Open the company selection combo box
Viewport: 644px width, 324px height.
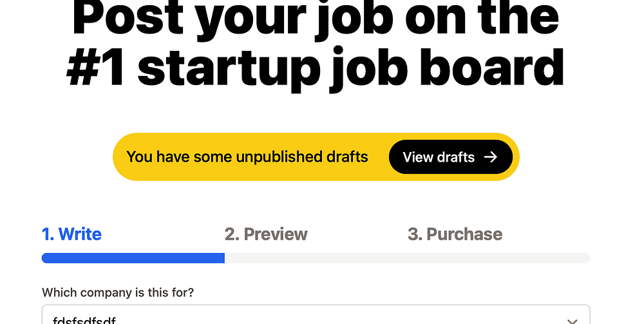pos(316,317)
